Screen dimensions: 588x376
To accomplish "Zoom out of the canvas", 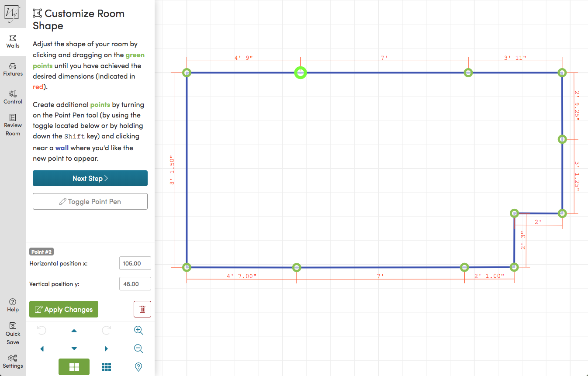I will (x=138, y=348).
